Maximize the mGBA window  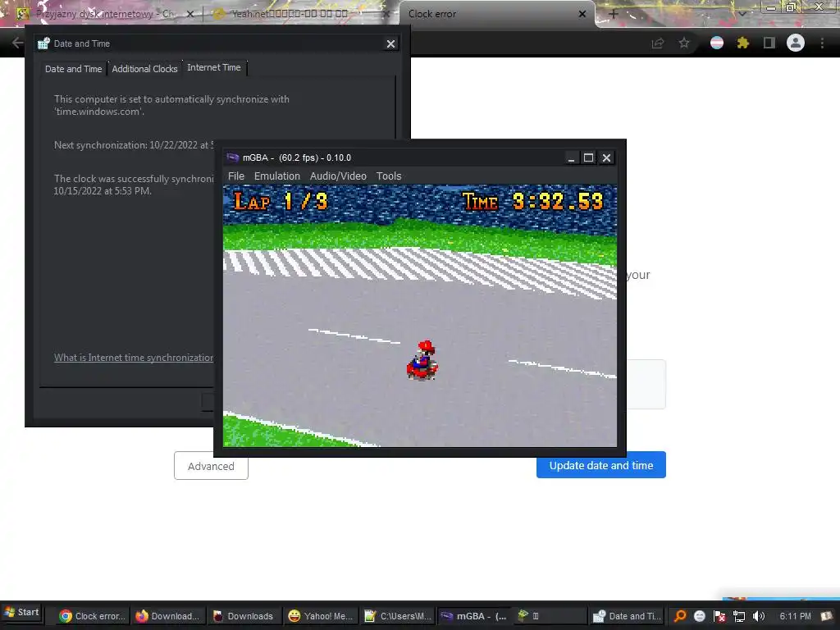point(588,157)
